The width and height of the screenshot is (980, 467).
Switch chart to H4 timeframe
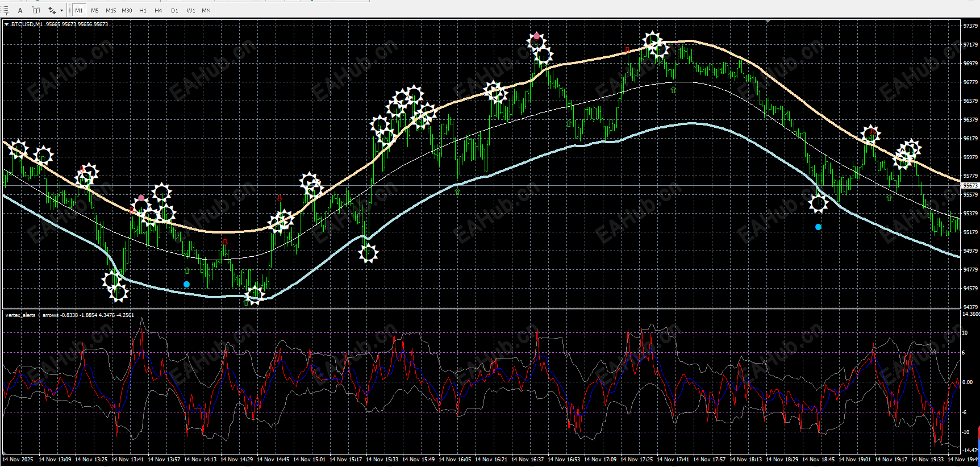click(159, 10)
